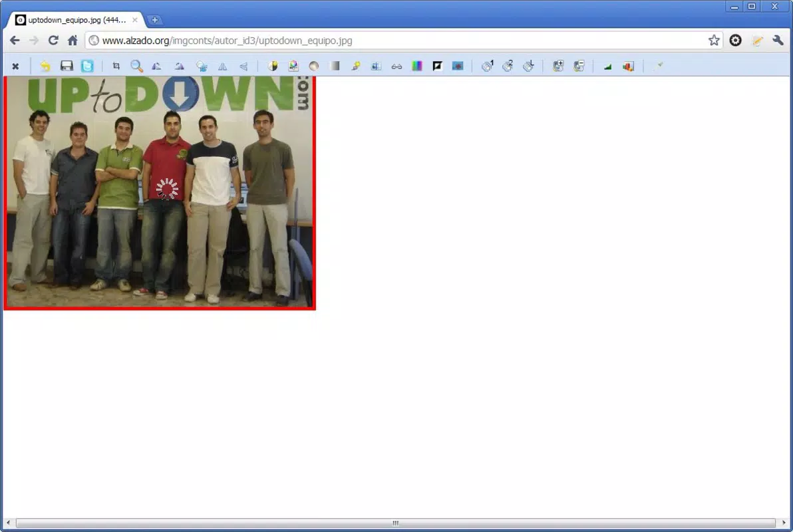Image resolution: width=793 pixels, height=532 pixels.
Task: Click the hand preset L icon
Action: tap(528, 66)
